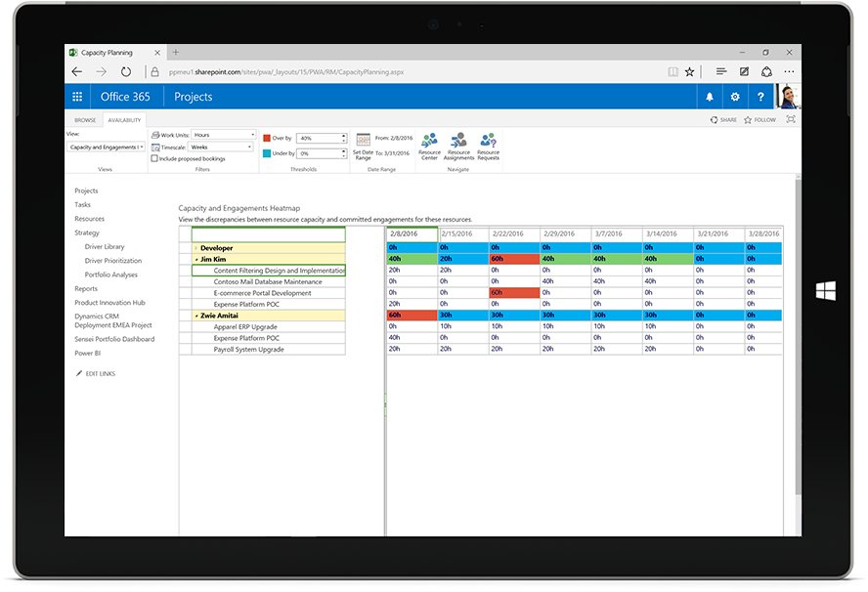Select Content Filtering Design and Implementation row
The image size is (868, 592).
269,271
